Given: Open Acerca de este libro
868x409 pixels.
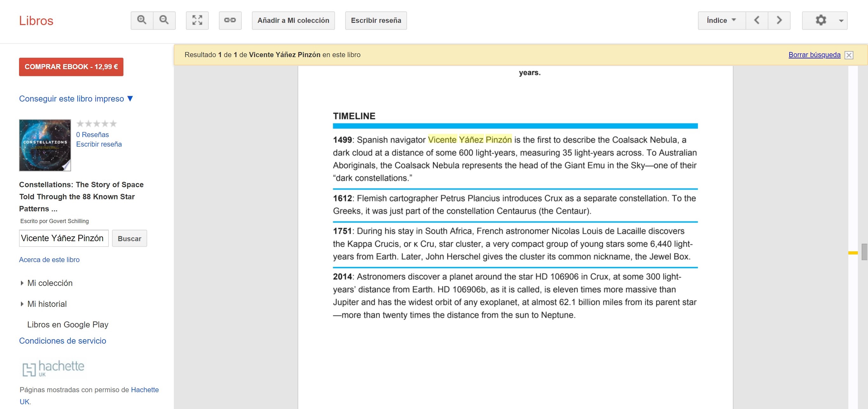Looking at the screenshot, I should (49, 260).
